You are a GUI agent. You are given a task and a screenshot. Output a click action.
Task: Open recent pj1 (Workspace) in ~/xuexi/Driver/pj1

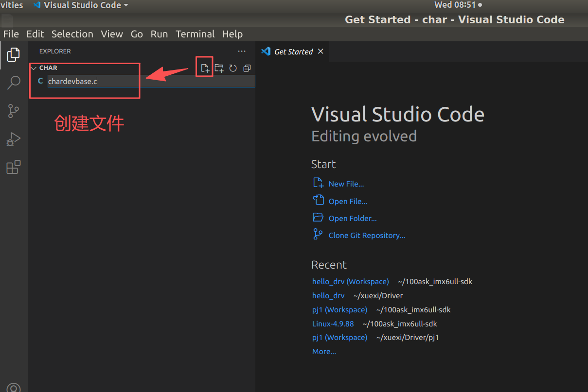coord(339,337)
